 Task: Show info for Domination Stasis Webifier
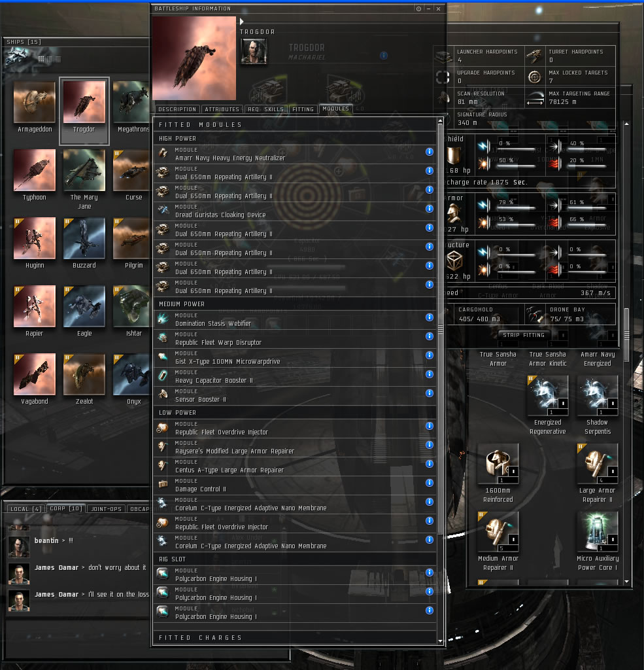(x=430, y=317)
